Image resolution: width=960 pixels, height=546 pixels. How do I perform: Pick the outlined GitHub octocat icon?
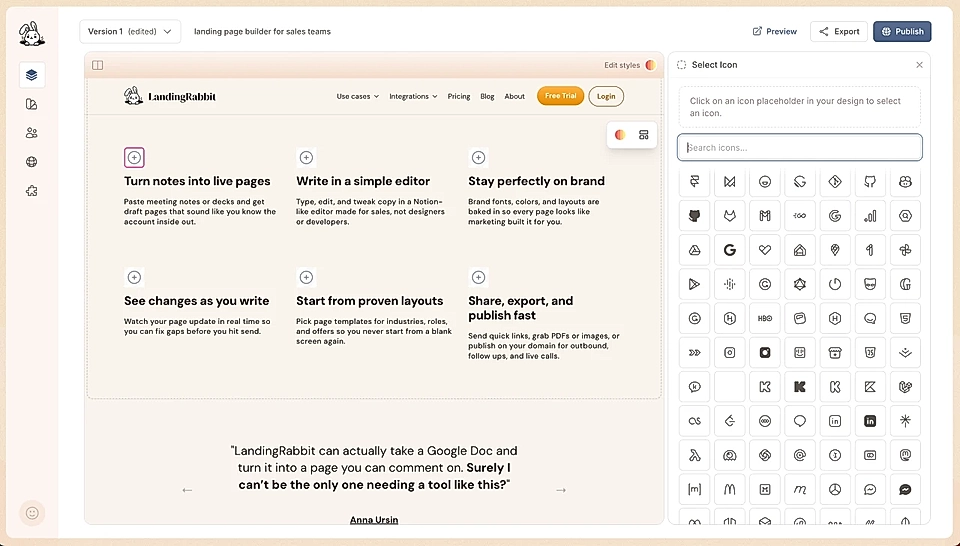click(870, 182)
